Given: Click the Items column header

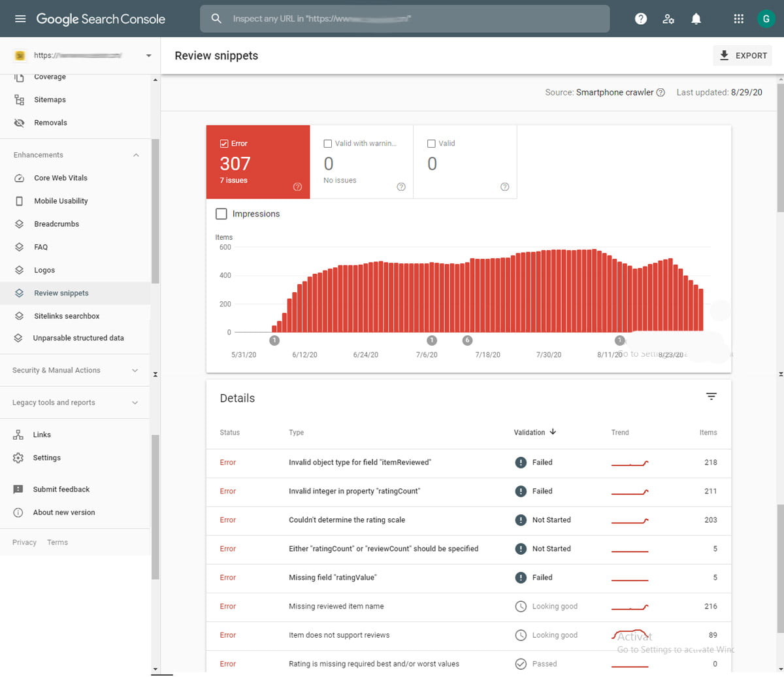Looking at the screenshot, I should point(708,433).
